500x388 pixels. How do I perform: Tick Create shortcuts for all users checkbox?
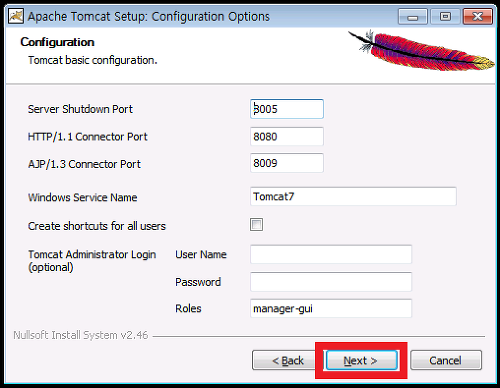coord(256,225)
